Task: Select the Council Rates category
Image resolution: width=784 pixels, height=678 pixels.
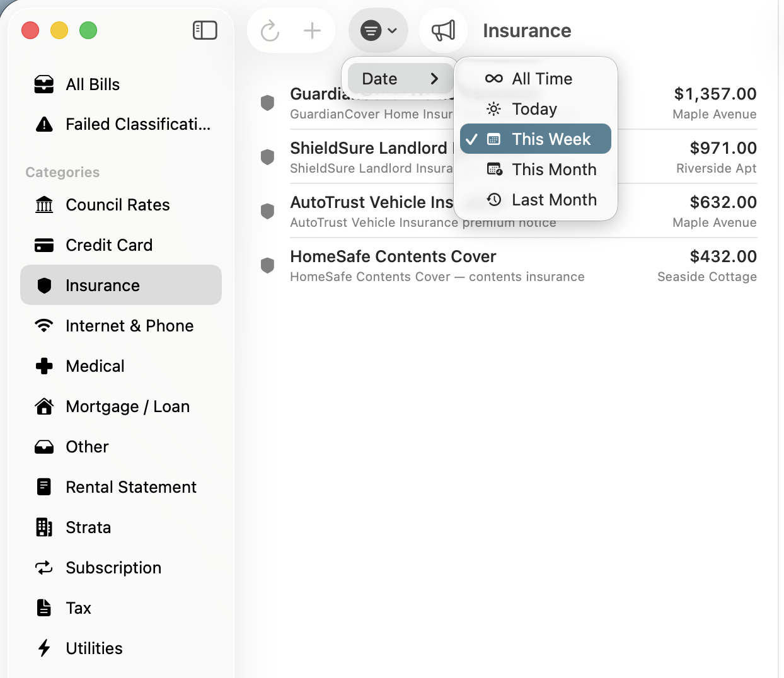Action: click(121, 205)
